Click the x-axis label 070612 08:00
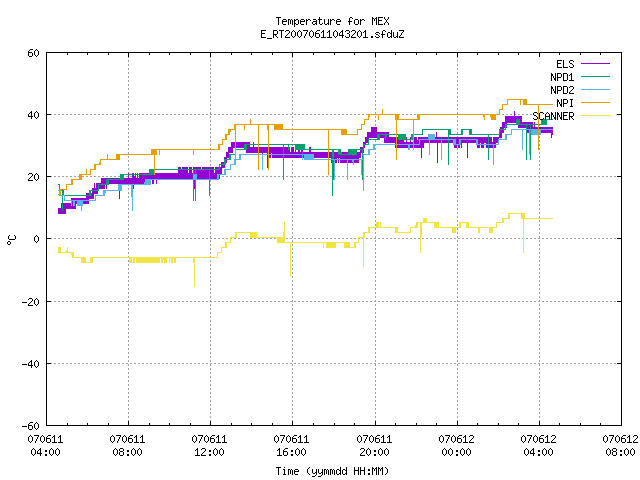This screenshot has width=640, height=480. coord(620,445)
